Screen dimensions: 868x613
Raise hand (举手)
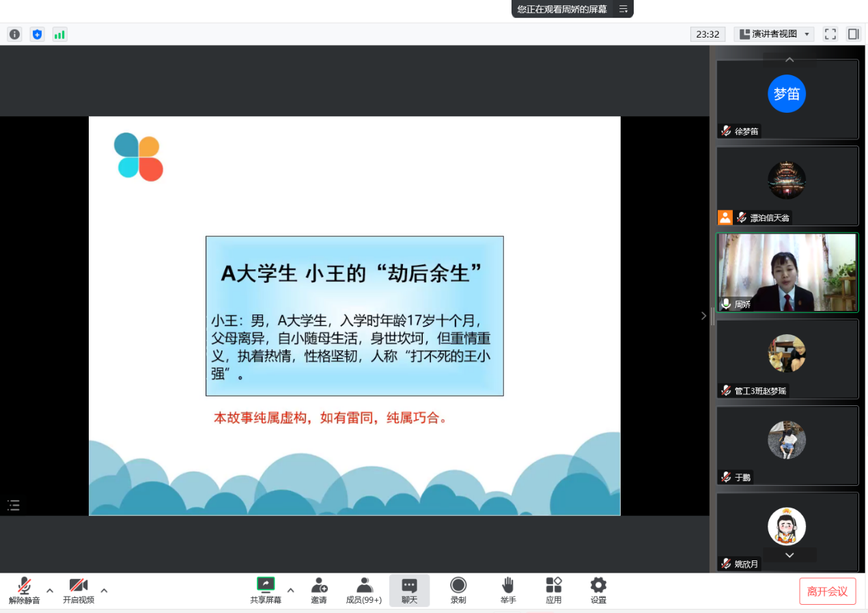(507, 590)
